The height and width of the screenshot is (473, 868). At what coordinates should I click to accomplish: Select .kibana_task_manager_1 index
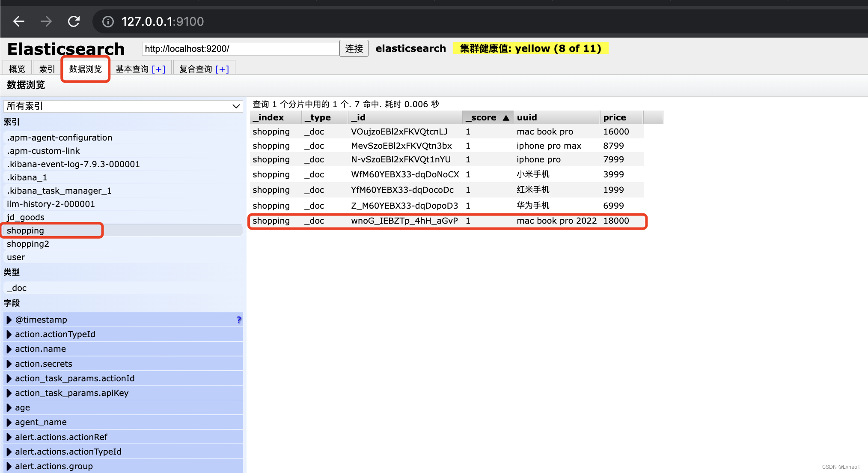(x=123, y=191)
